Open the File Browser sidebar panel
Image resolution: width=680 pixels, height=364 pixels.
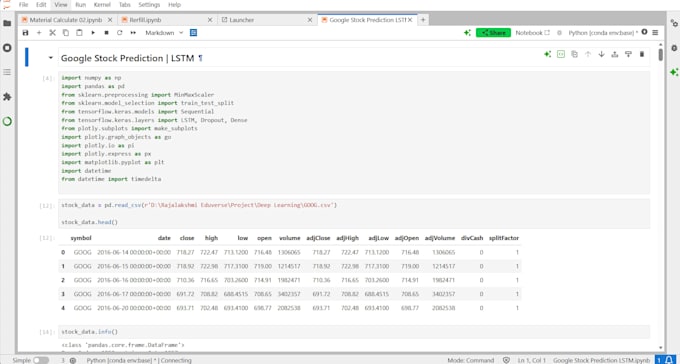pos(7,23)
